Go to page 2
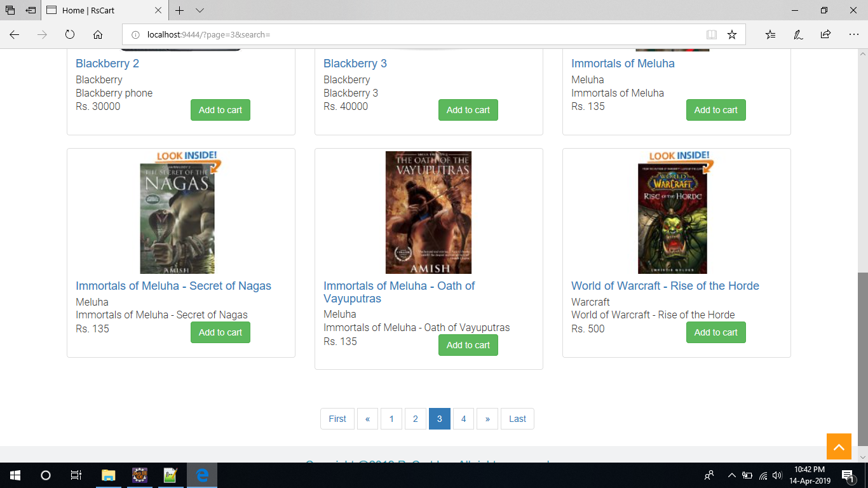The height and width of the screenshot is (488, 868). tap(416, 419)
